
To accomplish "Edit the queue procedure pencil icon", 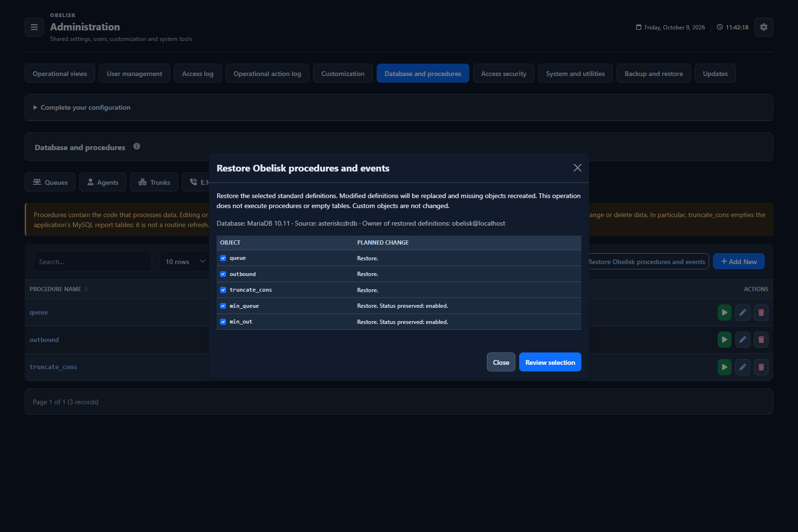I will (743, 313).
